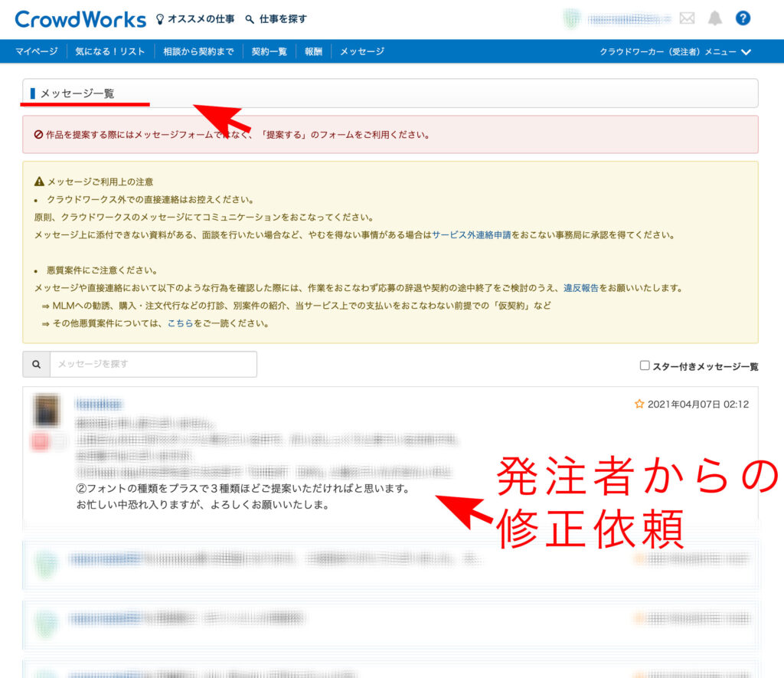This screenshot has height=678, width=784.
Task: Open 気になる！リスト tab
Action: pos(110,52)
